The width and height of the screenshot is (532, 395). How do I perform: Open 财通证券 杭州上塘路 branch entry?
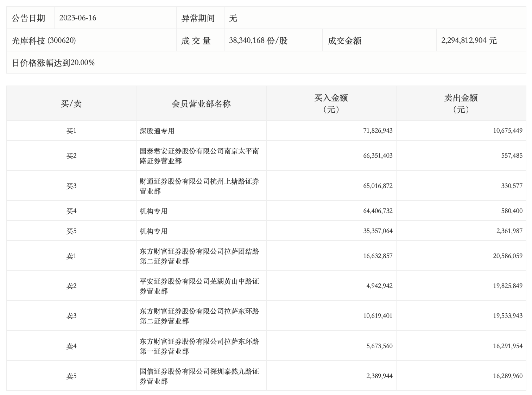pyautogui.click(x=199, y=186)
